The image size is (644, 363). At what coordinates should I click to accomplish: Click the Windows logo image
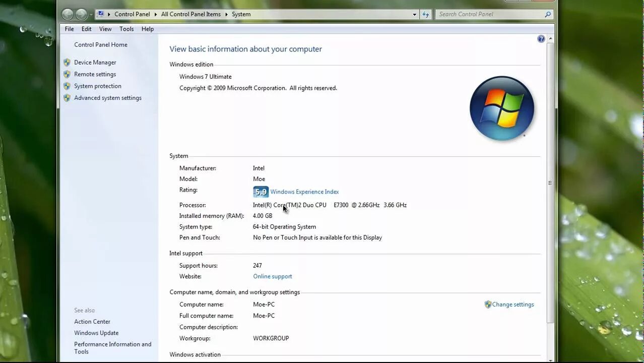pyautogui.click(x=501, y=108)
